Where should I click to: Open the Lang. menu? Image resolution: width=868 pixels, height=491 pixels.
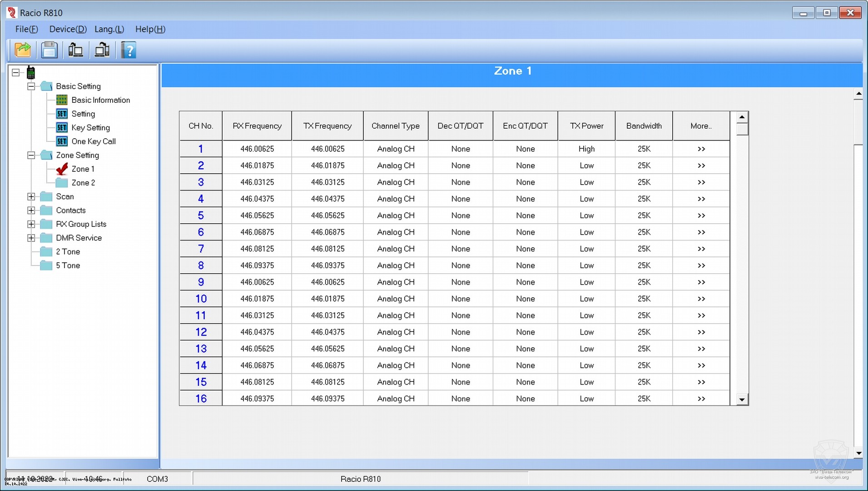109,29
